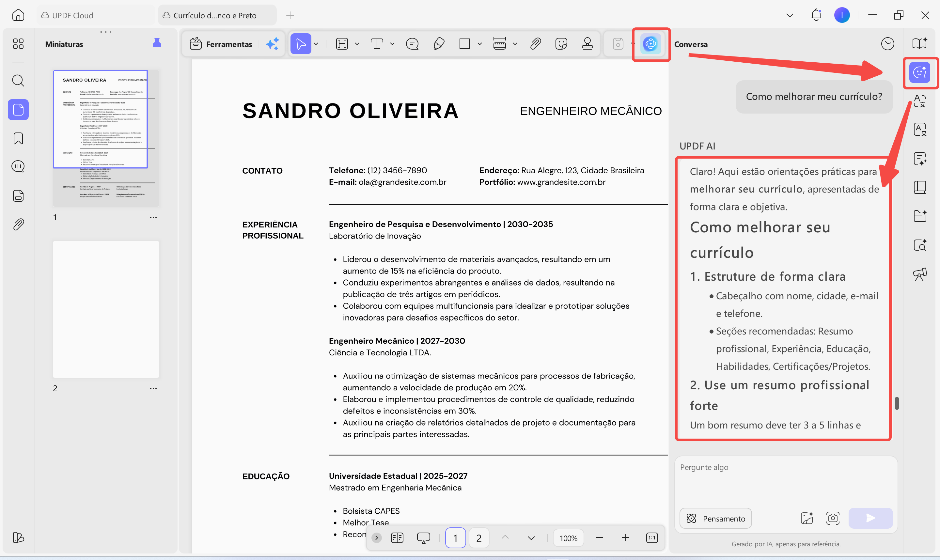Add a new tab
This screenshot has width=940, height=560.
(290, 15)
